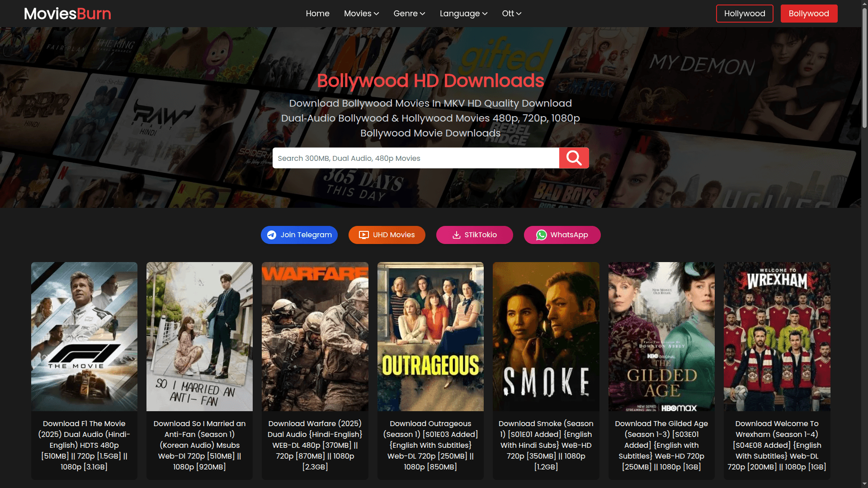Click the UHD Movies play-screen icon

pyautogui.click(x=364, y=235)
